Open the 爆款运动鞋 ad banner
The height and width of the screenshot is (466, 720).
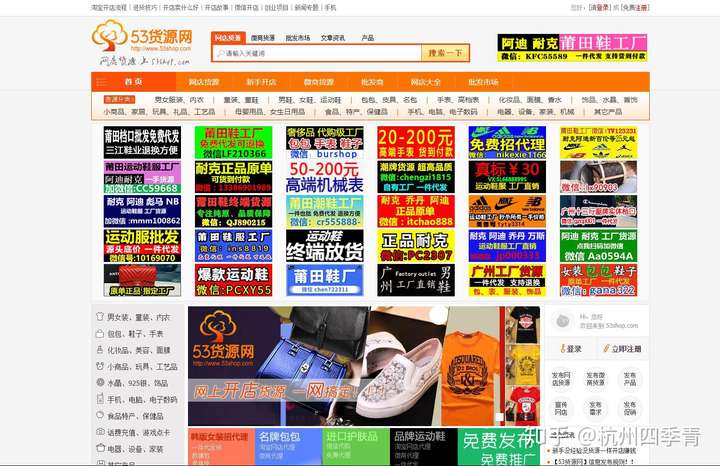(233, 280)
